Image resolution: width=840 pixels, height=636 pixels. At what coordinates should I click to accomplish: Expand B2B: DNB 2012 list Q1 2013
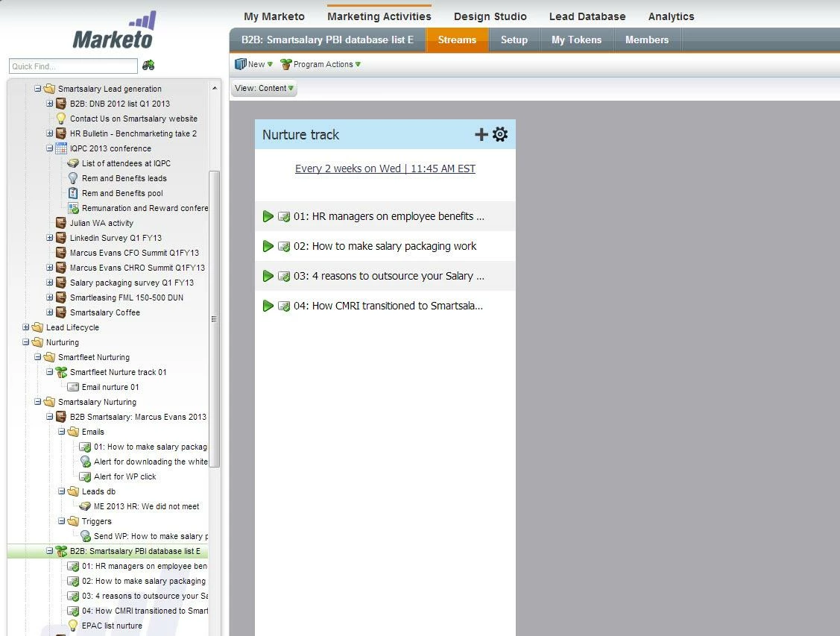pyautogui.click(x=49, y=104)
